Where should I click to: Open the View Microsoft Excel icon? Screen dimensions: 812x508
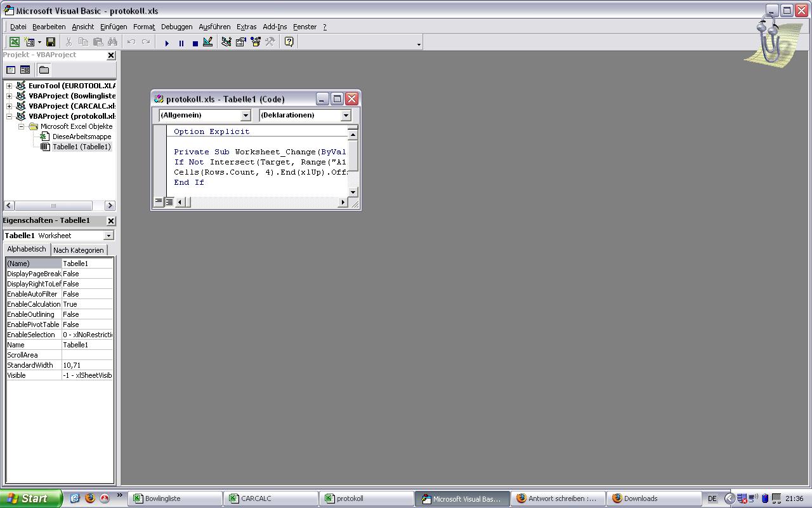tap(14, 43)
